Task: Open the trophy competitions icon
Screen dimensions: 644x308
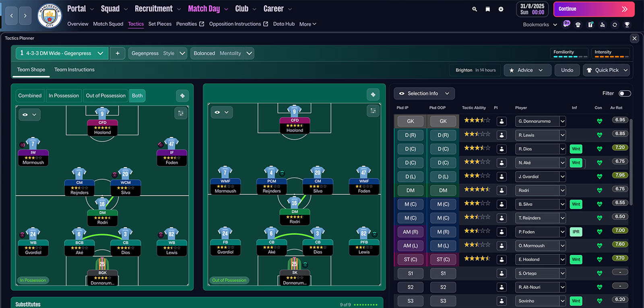Action: pyautogui.click(x=627, y=25)
